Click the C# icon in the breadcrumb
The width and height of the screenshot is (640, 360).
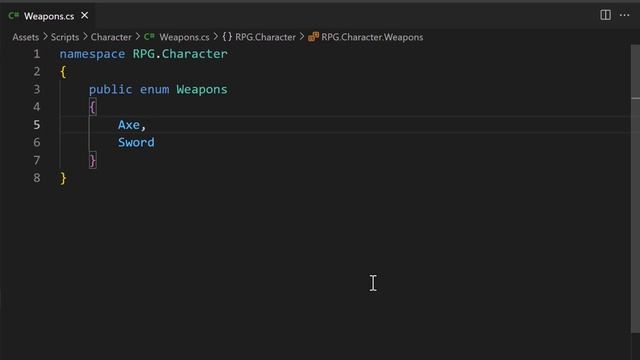pyautogui.click(x=149, y=37)
